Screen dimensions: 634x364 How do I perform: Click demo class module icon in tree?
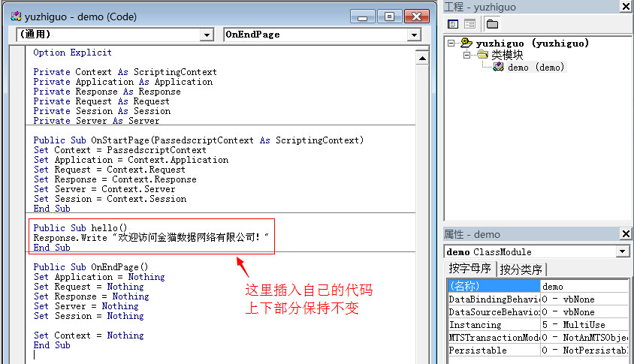(x=499, y=67)
